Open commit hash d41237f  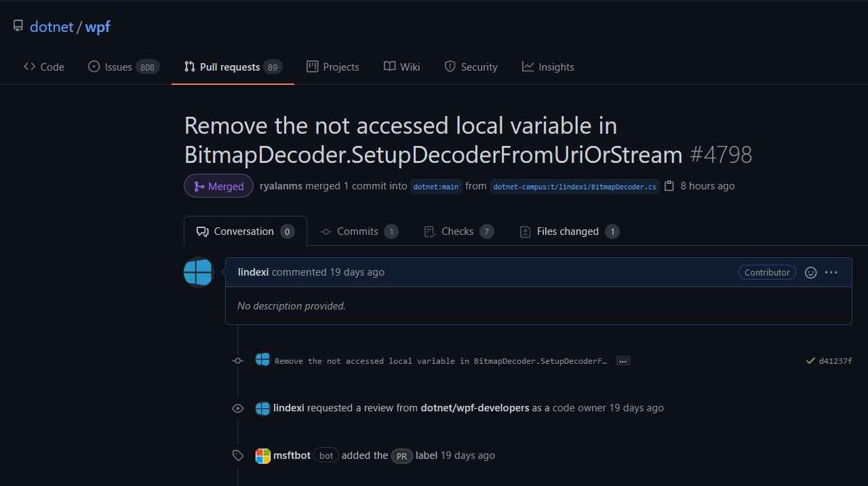(835, 361)
